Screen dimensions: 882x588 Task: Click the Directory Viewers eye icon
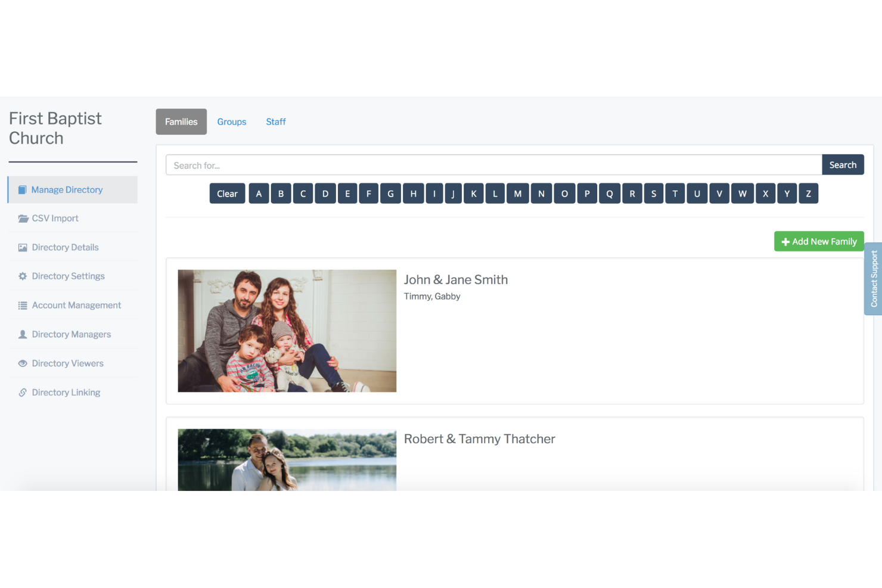pyautogui.click(x=23, y=363)
